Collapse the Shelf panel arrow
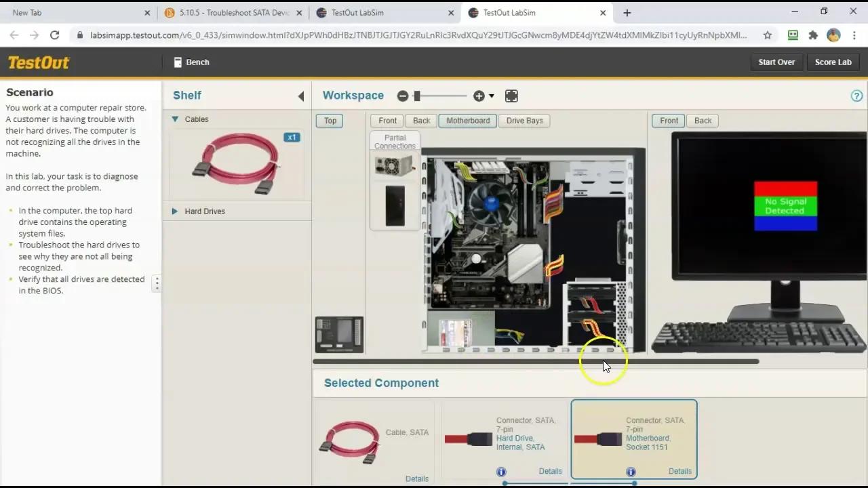The image size is (868, 488). pos(301,96)
